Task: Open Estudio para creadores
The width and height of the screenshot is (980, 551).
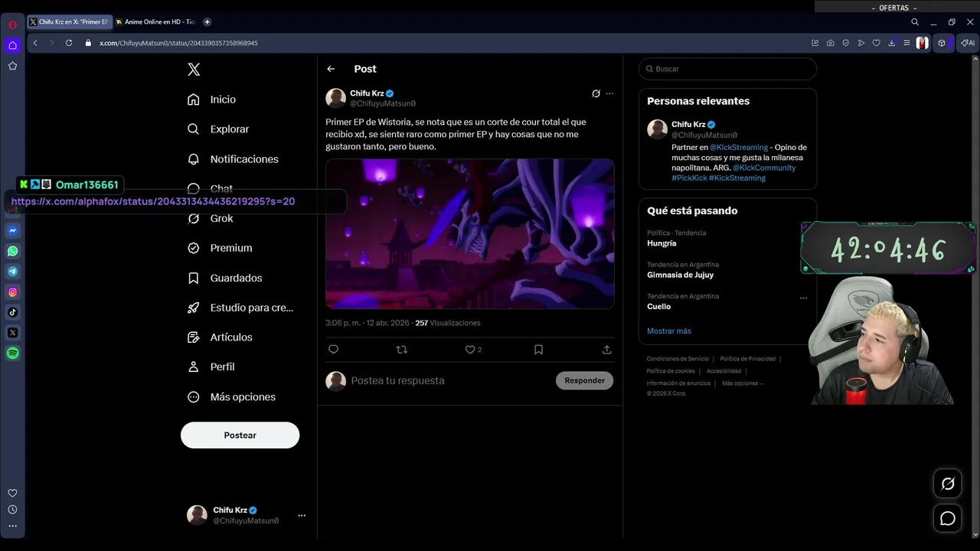Action: (241, 308)
